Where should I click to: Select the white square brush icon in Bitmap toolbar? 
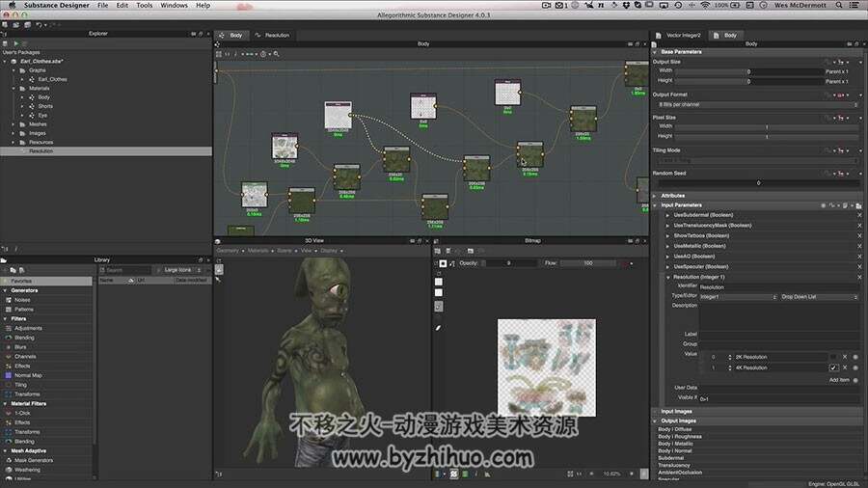click(x=443, y=263)
